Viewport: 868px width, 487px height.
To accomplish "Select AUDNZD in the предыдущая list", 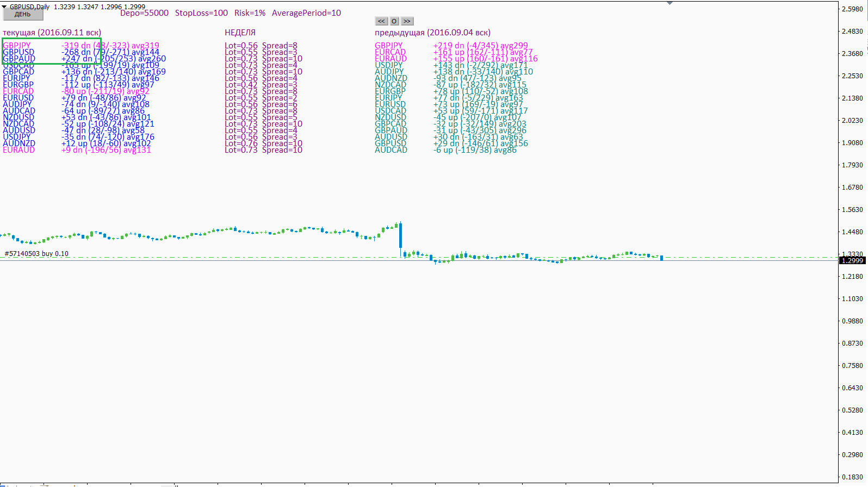I will point(391,78).
